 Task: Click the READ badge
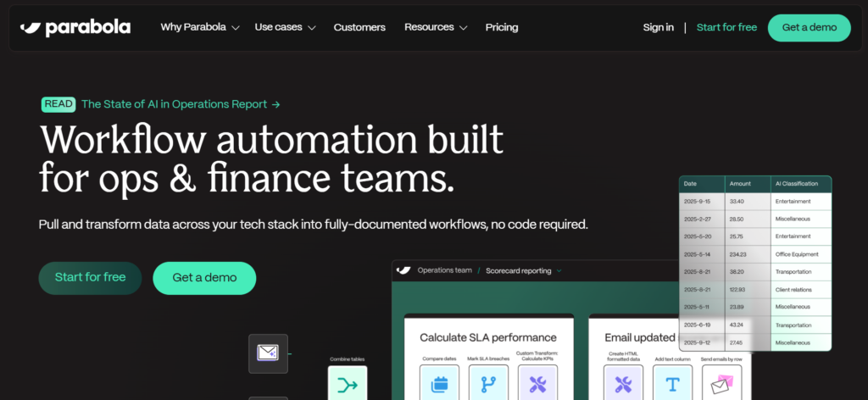(58, 104)
